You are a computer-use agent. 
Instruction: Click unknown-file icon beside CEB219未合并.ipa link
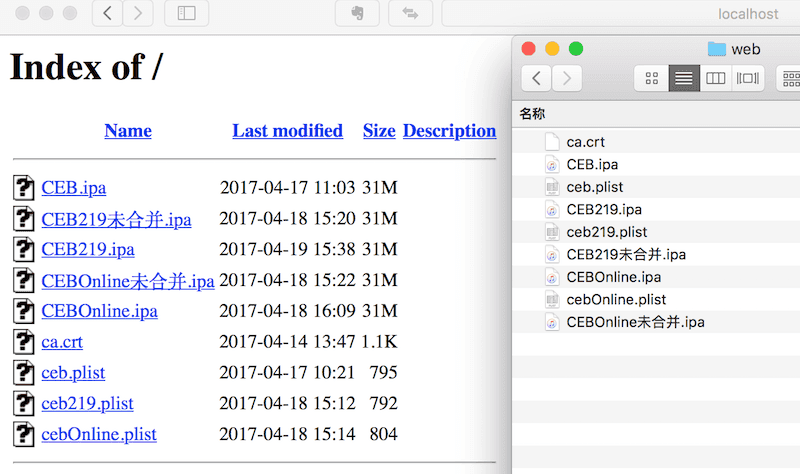(x=23, y=219)
